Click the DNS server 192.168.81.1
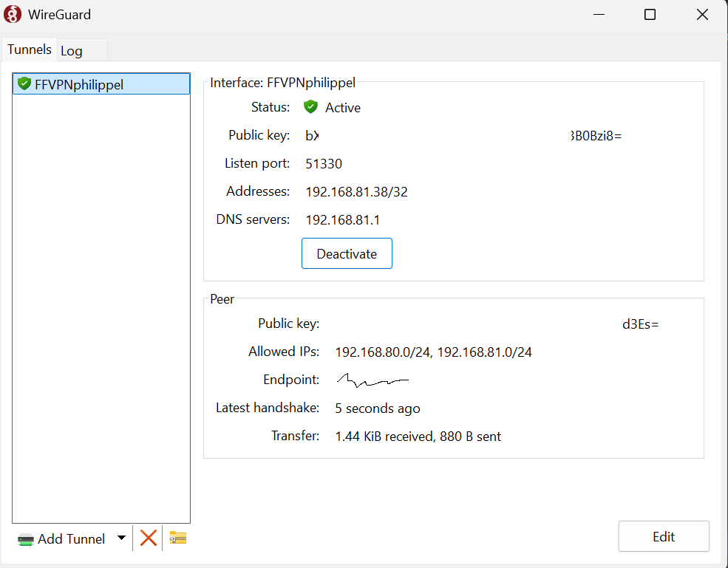This screenshot has height=568, width=728. pos(343,220)
